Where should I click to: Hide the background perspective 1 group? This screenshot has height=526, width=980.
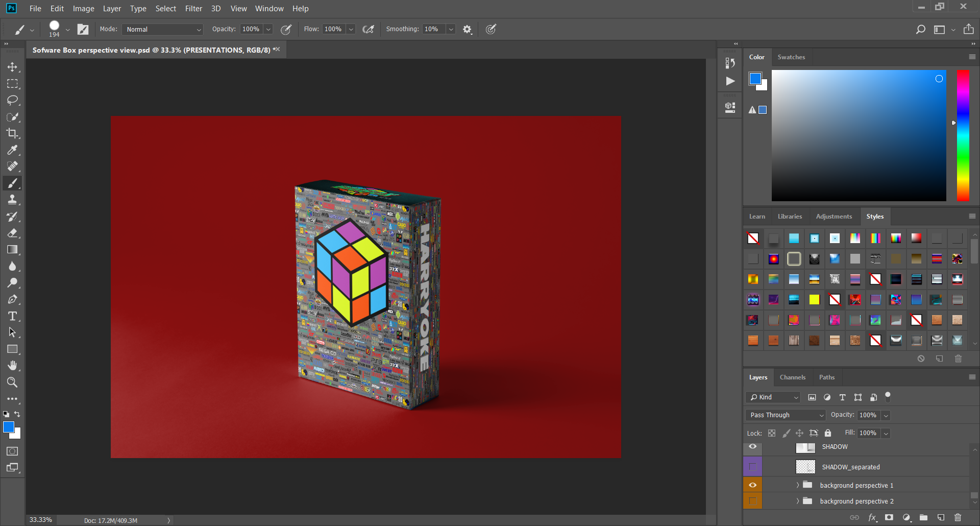tap(753, 485)
